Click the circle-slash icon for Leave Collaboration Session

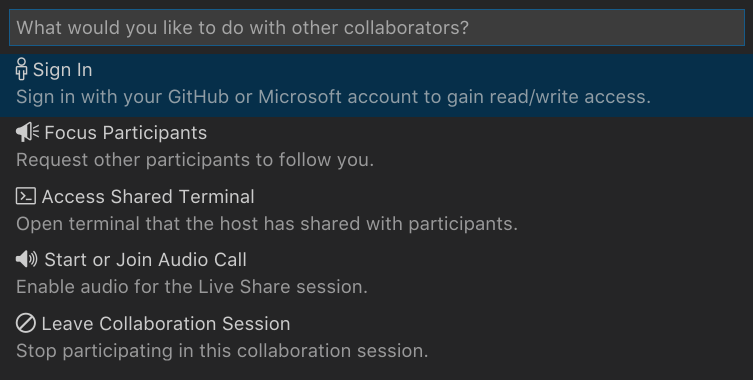tap(25, 323)
